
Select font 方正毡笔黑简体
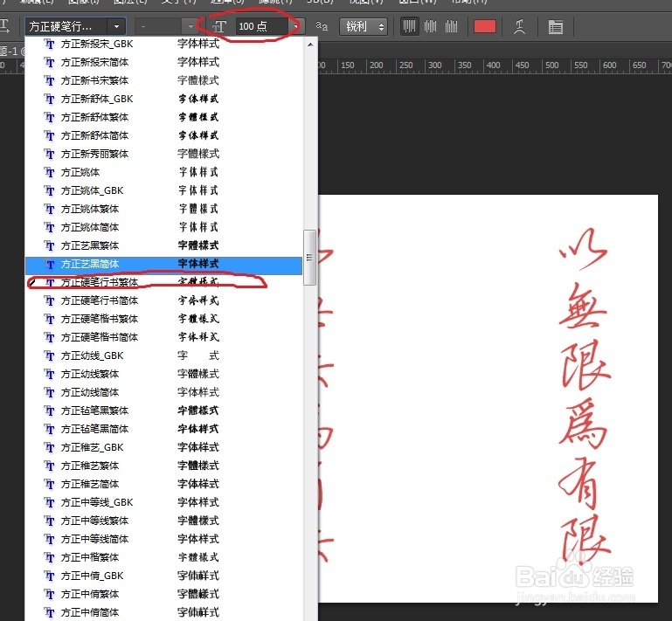(x=163, y=429)
